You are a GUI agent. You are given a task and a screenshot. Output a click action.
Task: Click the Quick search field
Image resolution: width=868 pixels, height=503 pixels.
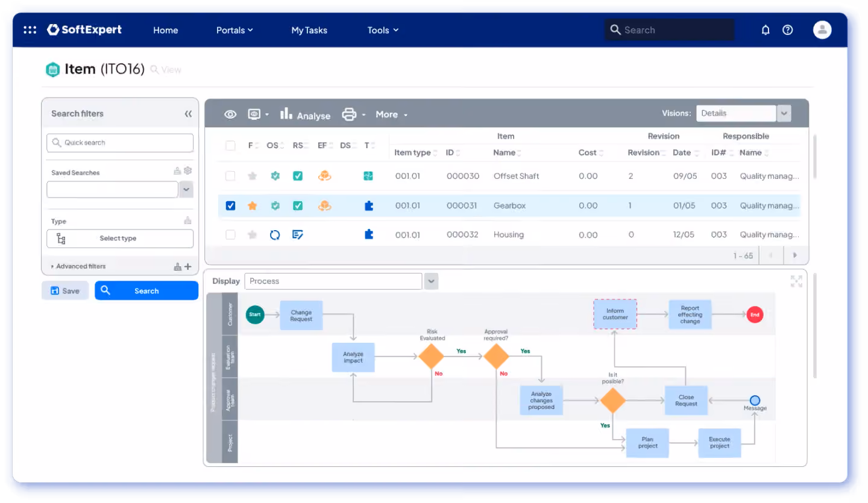tap(120, 143)
